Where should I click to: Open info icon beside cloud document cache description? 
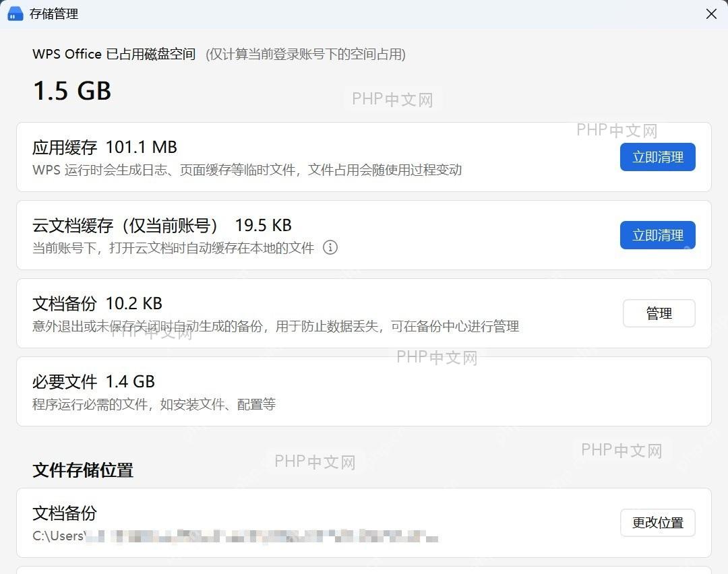[x=330, y=247]
